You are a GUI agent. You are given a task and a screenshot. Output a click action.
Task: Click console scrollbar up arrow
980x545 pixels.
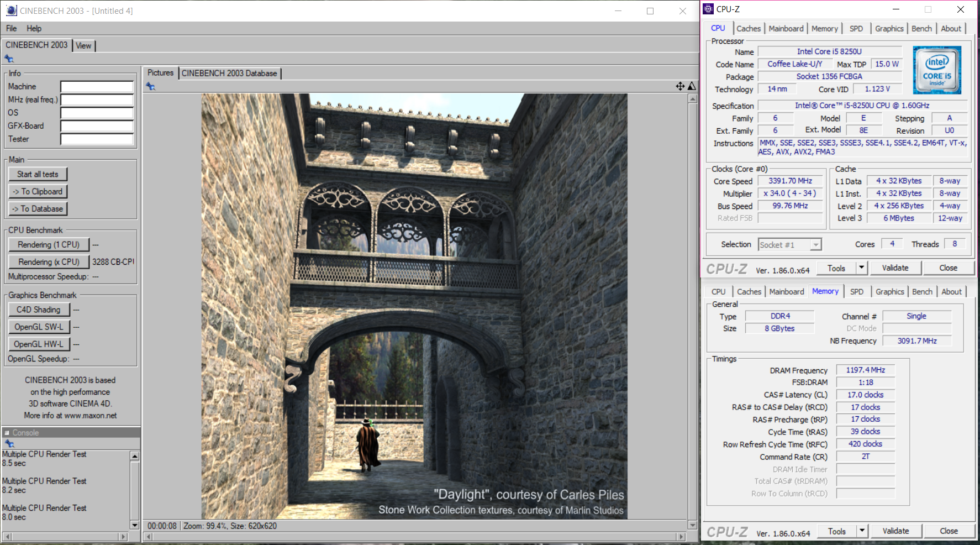[x=134, y=456]
